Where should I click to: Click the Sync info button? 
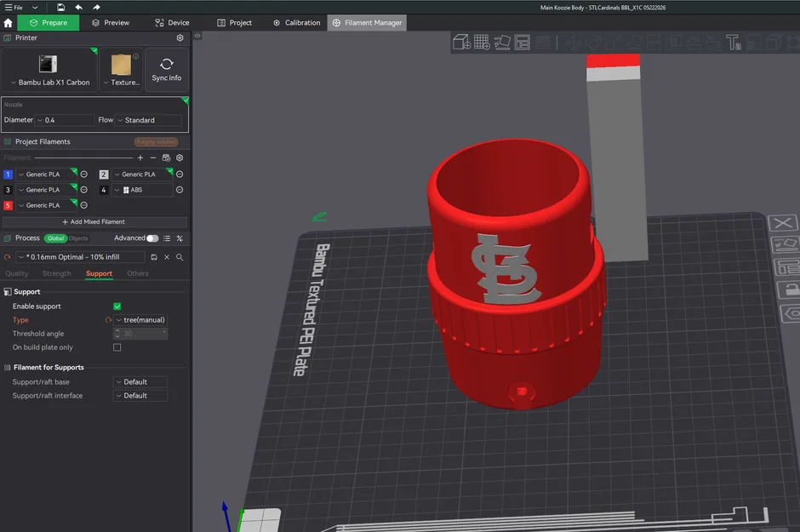pyautogui.click(x=166, y=70)
